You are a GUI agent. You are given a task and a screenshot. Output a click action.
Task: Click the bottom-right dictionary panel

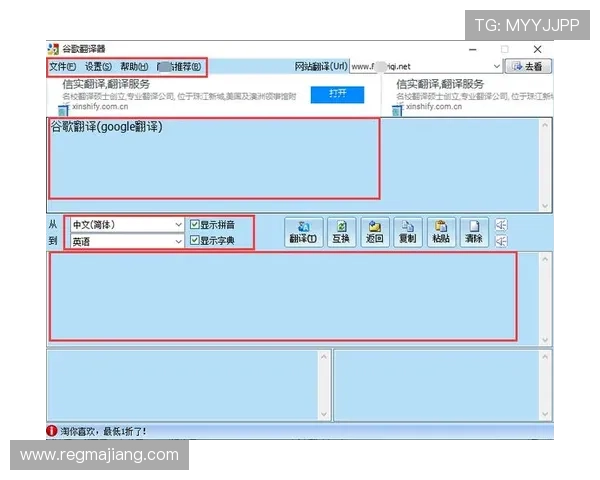click(x=437, y=385)
